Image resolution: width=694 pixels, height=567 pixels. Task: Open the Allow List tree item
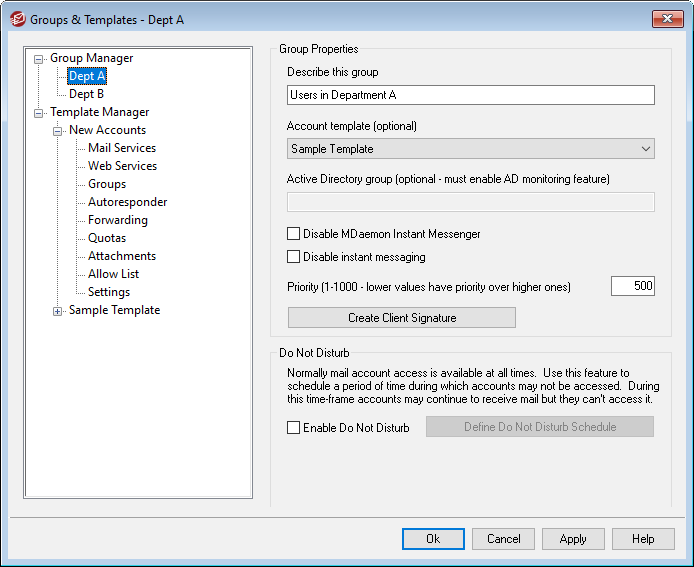[113, 274]
